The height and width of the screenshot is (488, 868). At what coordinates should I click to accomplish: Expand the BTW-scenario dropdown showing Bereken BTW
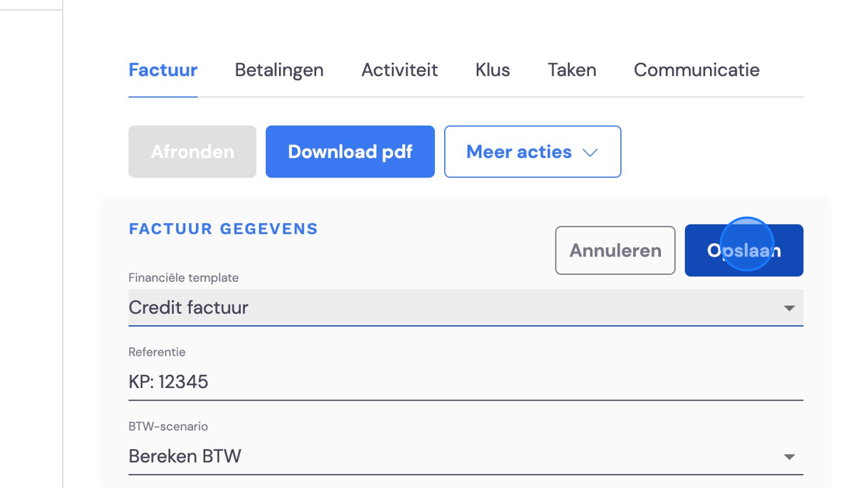(x=466, y=456)
